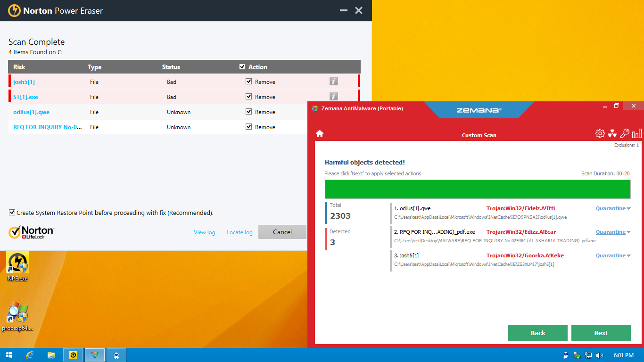The height and width of the screenshot is (362, 644).
Task: Open volume speaker tray icon
Action: coord(600,355)
